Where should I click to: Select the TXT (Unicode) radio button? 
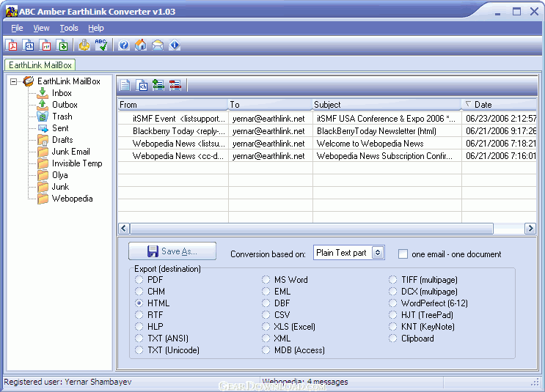pyautogui.click(x=139, y=350)
